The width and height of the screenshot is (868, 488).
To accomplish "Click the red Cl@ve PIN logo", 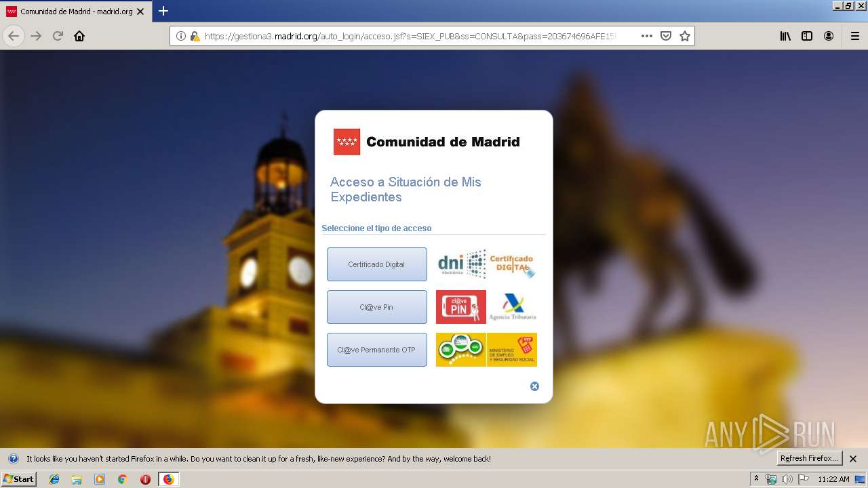I will 461,307.
